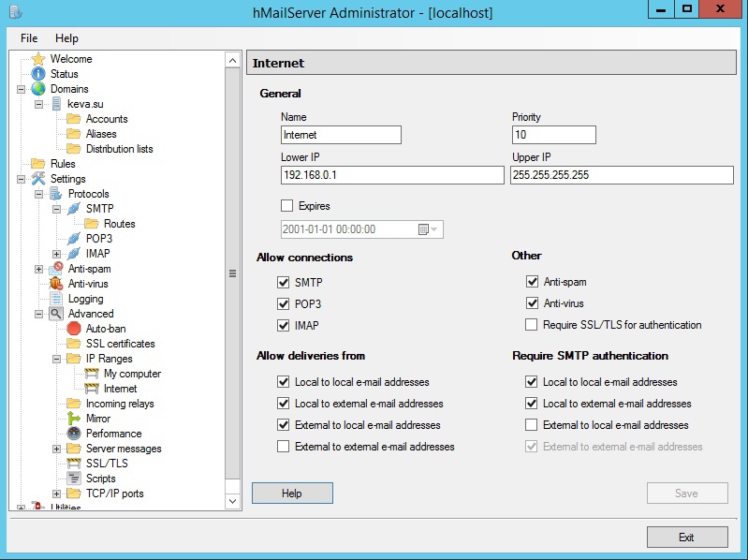Screen dimensions: 748x560
Task: Select SSL certificates in tree
Action: coord(120,344)
